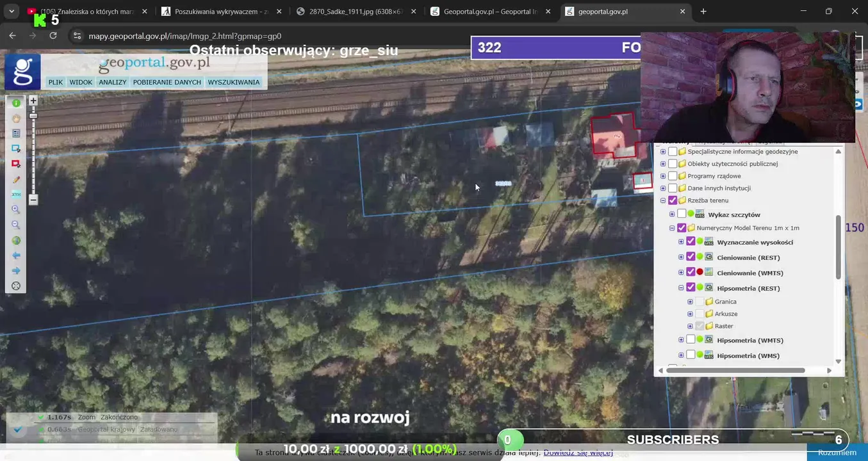The height and width of the screenshot is (461, 868).
Task: Select the pencil drawing tool
Action: [16, 179]
